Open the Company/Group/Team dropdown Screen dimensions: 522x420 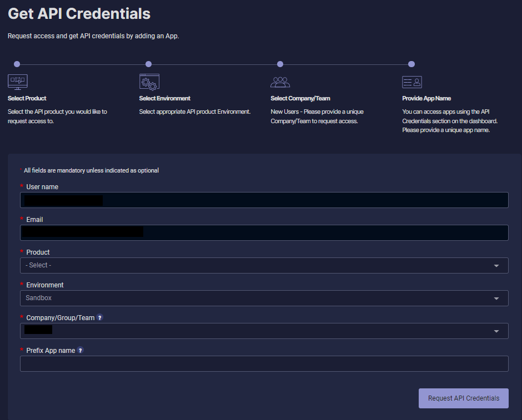pos(264,331)
